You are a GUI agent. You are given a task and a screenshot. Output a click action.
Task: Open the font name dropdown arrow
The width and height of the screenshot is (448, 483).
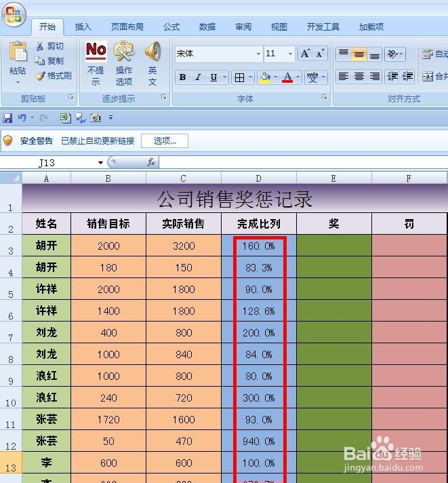258,54
